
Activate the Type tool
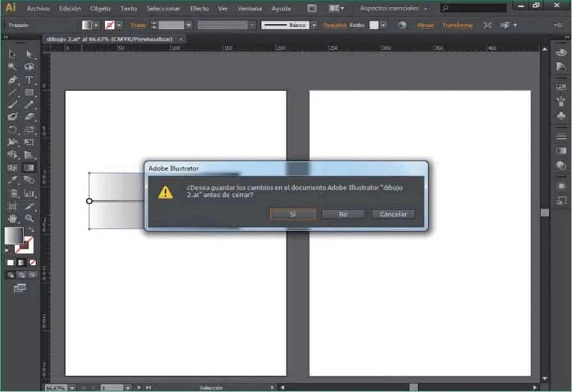click(x=29, y=79)
